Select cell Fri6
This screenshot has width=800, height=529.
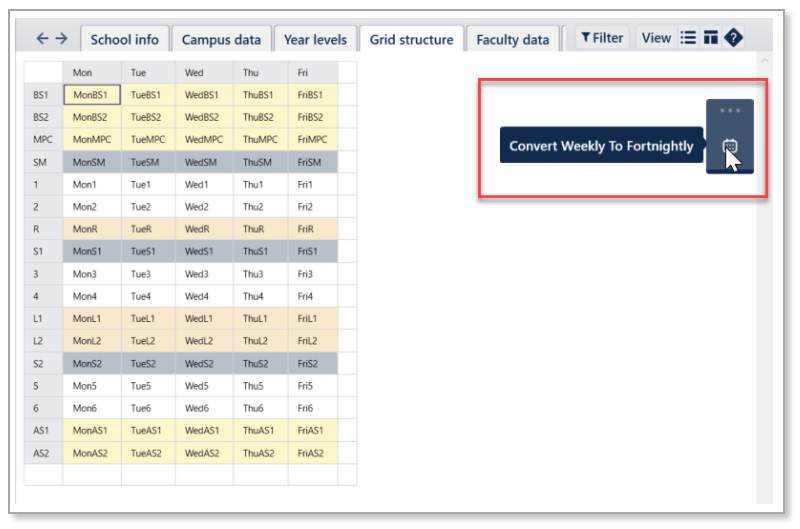pyautogui.click(x=313, y=408)
